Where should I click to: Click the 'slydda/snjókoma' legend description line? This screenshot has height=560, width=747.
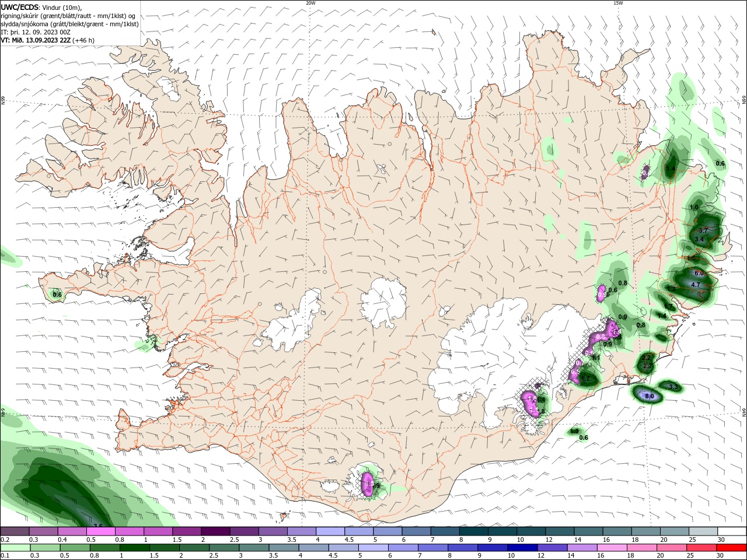(x=70, y=24)
